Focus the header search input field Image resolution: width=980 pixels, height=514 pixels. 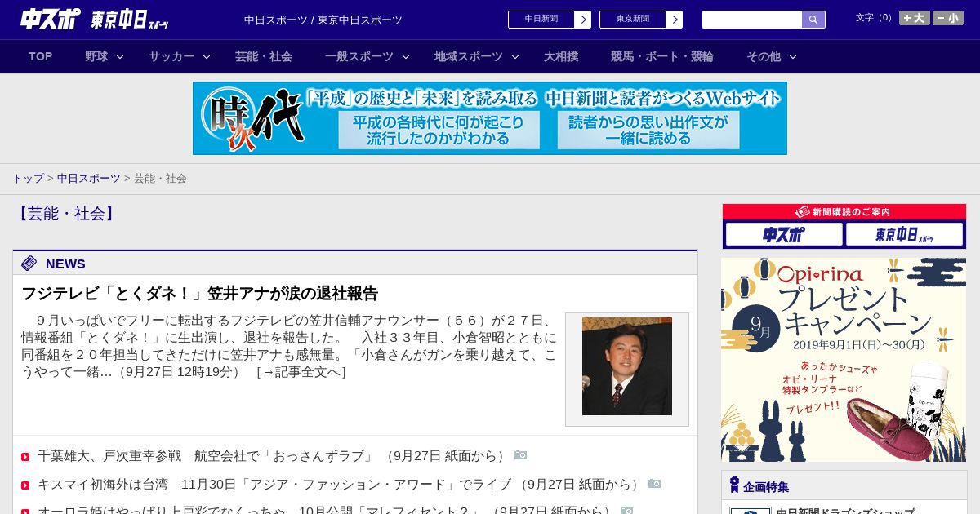click(x=752, y=20)
